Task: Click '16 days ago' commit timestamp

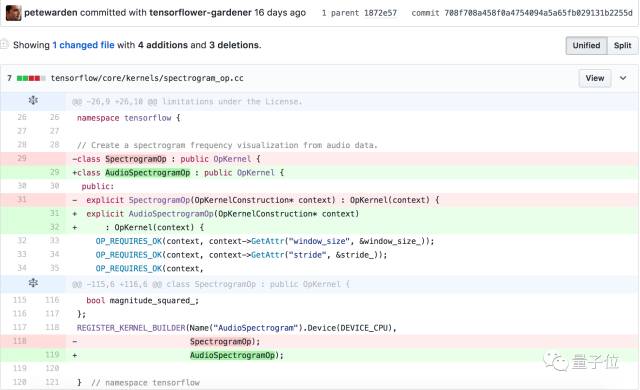Action: (280, 13)
